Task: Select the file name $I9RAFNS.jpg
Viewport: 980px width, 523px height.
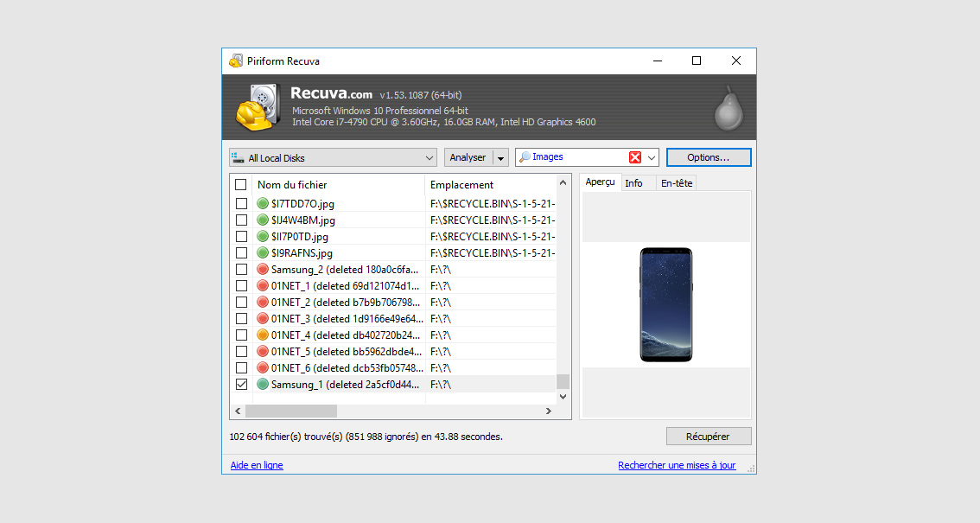Action: pos(302,253)
